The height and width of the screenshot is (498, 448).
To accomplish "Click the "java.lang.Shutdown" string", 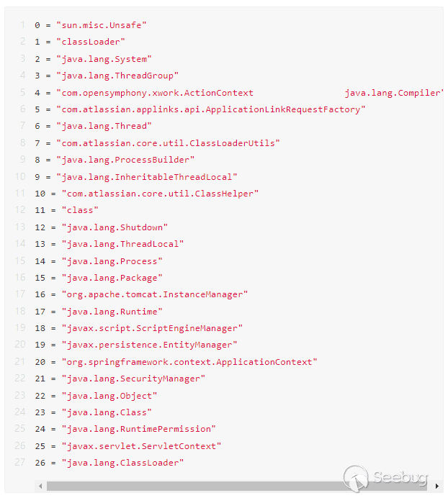I will tap(115, 227).
